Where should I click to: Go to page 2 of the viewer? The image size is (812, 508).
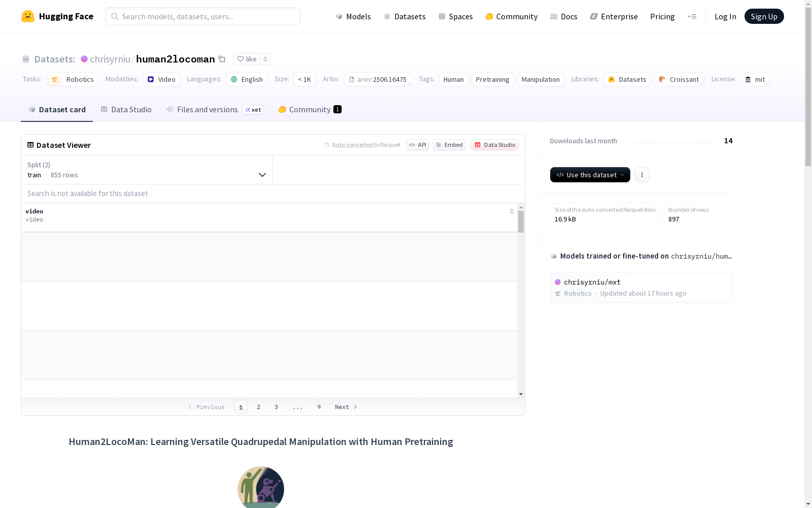click(258, 407)
